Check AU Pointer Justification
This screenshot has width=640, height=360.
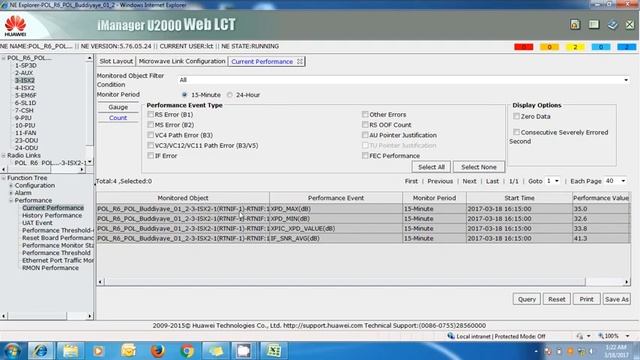coord(365,135)
